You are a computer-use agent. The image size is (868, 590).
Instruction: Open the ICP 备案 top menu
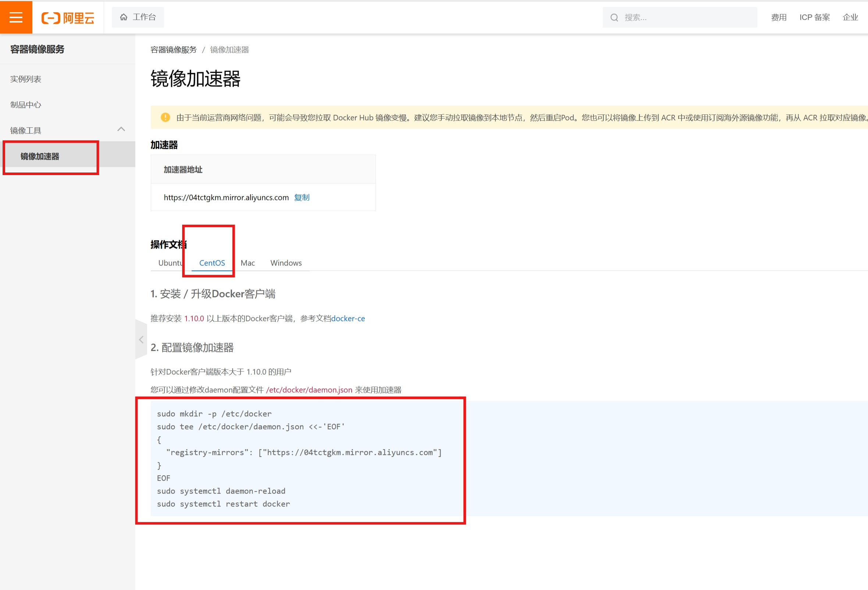[815, 17]
